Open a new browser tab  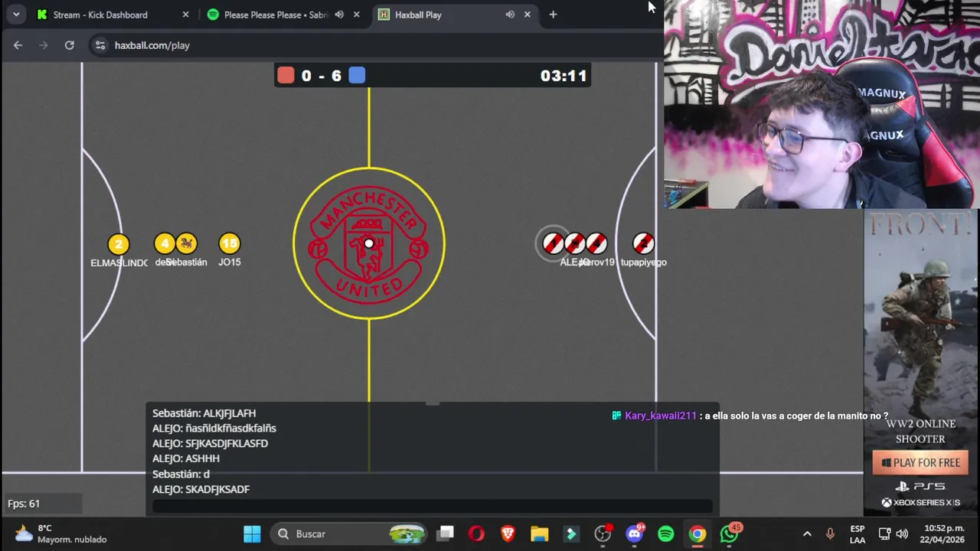(553, 15)
